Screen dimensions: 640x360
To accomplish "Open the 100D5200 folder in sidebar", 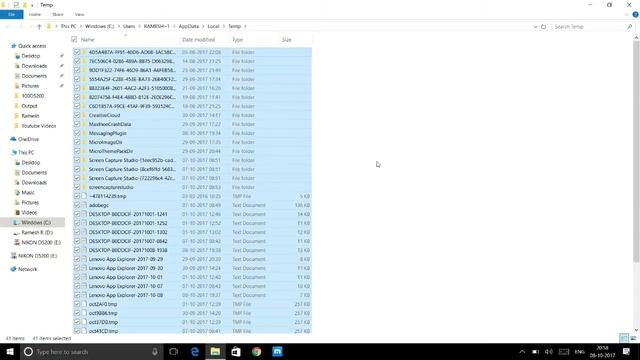I will 32,96.
